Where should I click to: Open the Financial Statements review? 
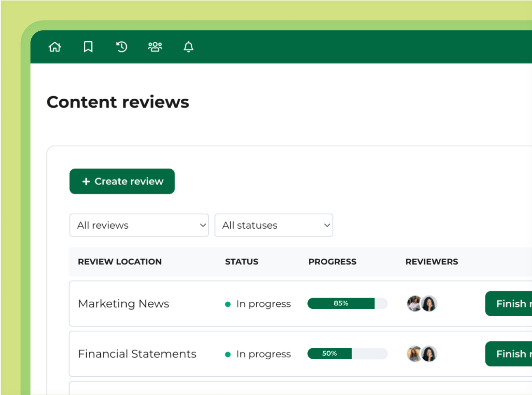pos(137,354)
